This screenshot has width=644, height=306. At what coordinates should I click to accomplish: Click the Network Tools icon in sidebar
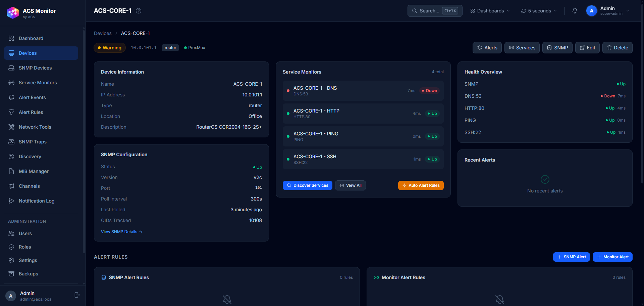[11, 127]
